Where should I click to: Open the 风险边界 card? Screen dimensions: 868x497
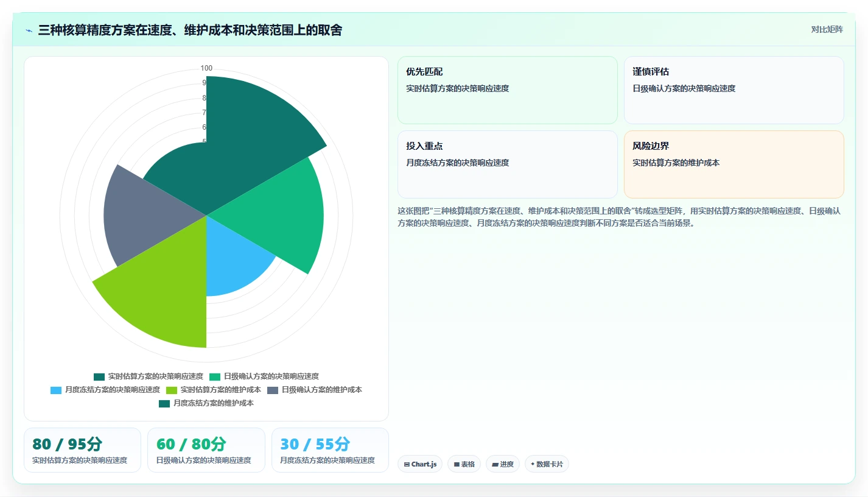(x=734, y=164)
